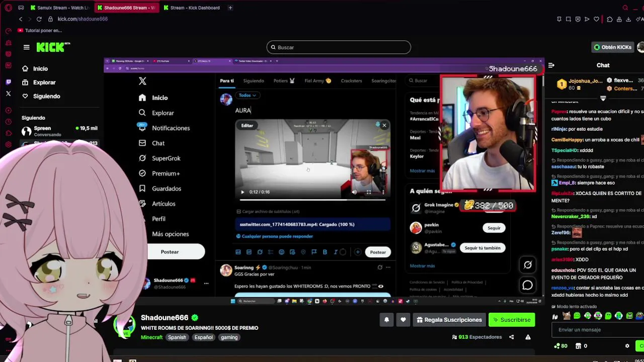Switch to the Samuix Stream browser tab
This screenshot has width=644, height=362.
point(59,8)
